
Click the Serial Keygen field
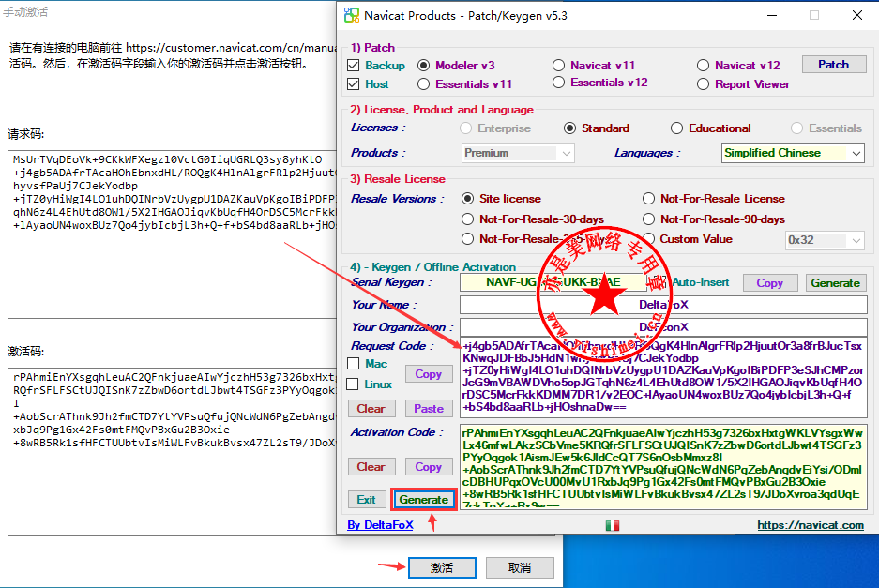[x=553, y=282]
